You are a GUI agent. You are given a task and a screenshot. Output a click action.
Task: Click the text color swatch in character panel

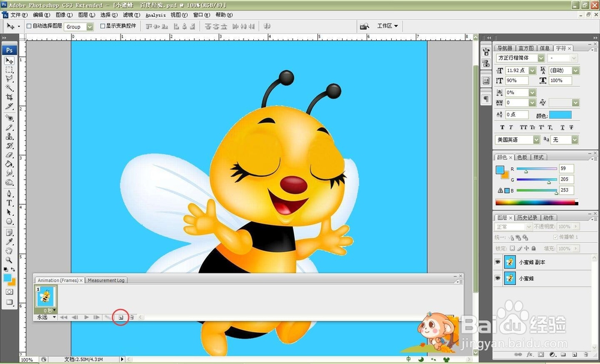[x=560, y=115]
